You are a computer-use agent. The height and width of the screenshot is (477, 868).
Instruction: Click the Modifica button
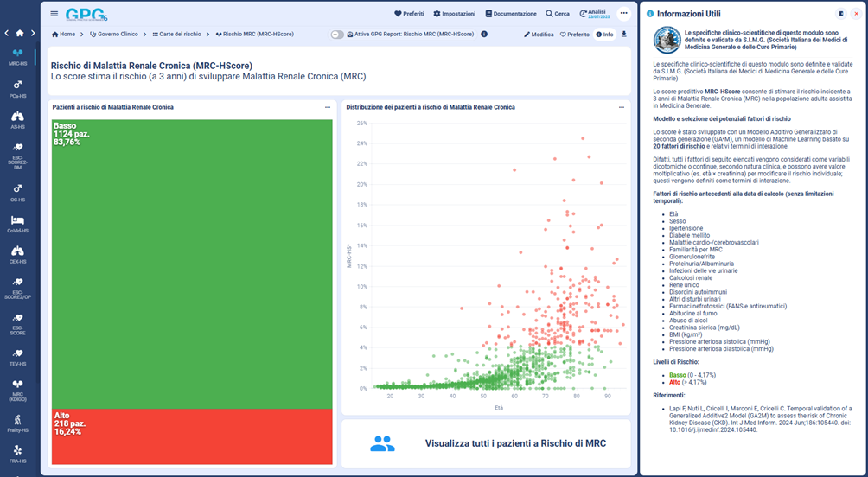click(x=539, y=35)
